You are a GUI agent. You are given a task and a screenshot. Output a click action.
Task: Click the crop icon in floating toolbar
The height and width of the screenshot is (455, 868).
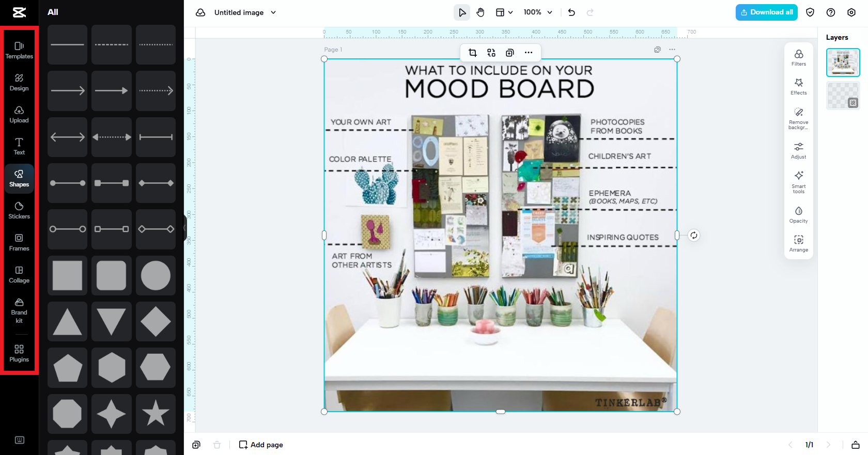point(473,53)
